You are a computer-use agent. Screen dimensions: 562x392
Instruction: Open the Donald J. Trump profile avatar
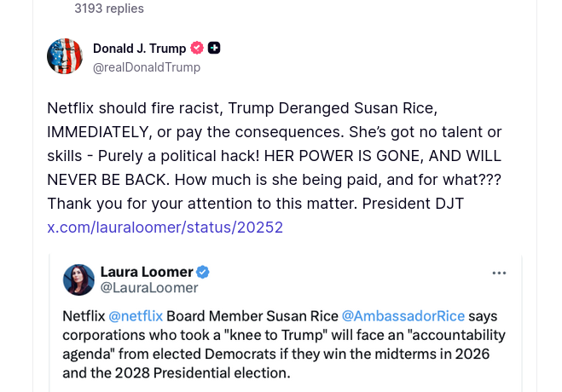point(65,56)
